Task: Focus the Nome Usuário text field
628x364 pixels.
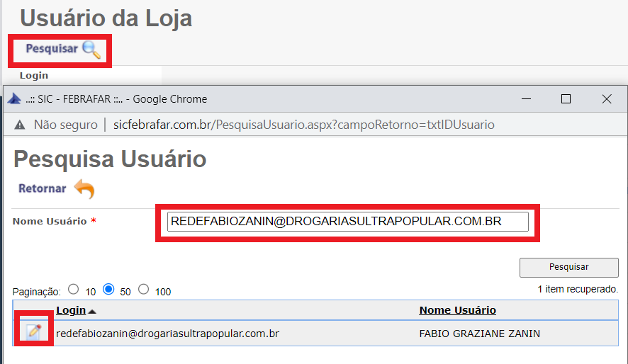Action: pos(348,222)
